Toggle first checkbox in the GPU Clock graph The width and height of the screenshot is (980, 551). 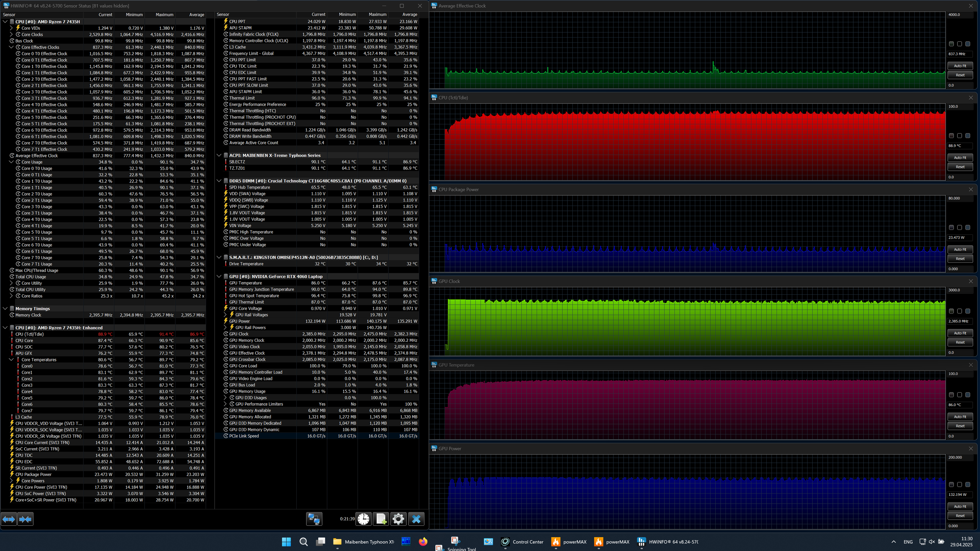951,311
